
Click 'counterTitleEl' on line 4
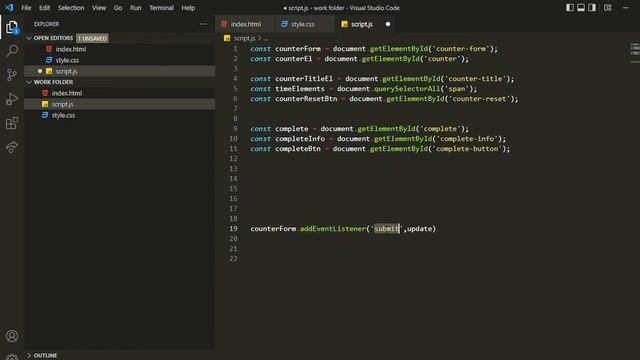click(x=304, y=79)
